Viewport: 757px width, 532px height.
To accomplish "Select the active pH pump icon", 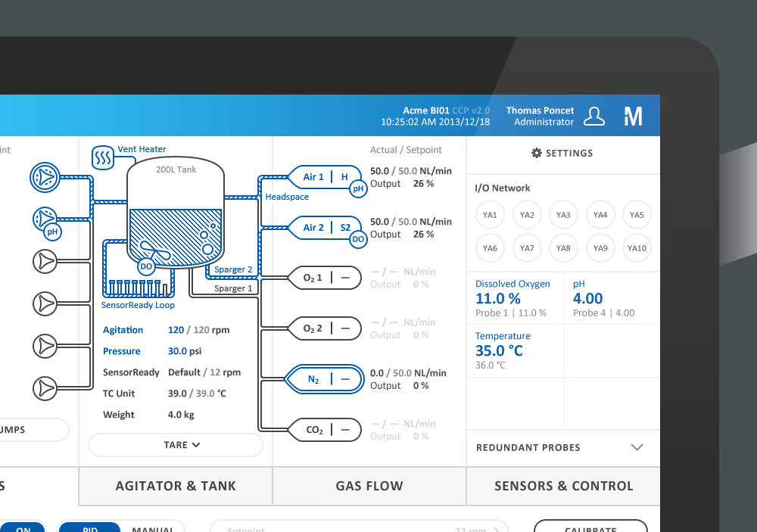I will [x=45, y=219].
